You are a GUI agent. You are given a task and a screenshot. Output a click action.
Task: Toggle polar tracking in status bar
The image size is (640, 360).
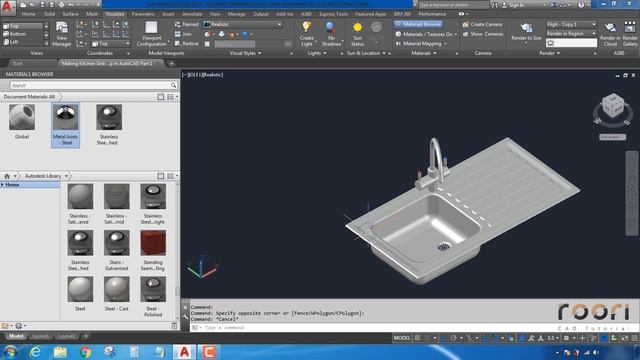[453, 338]
